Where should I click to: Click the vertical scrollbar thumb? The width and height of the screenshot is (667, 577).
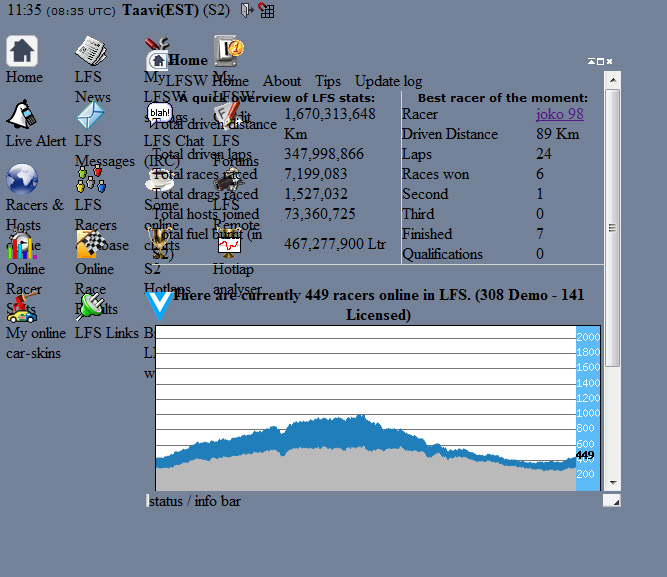[613, 228]
